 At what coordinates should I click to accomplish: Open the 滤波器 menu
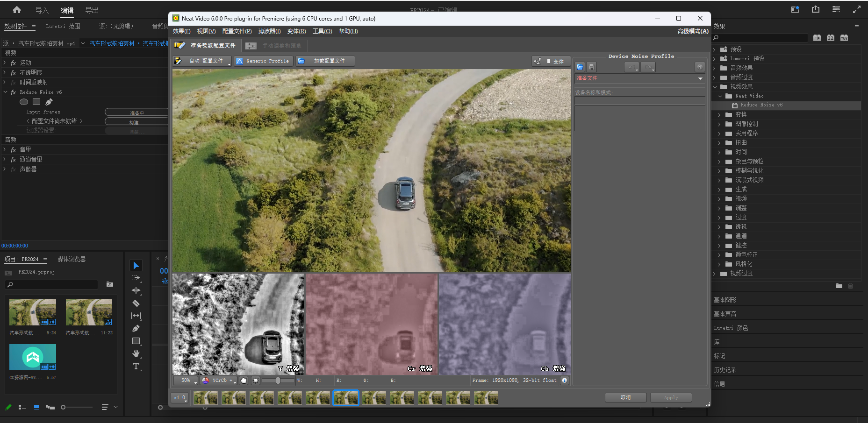[x=269, y=31]
